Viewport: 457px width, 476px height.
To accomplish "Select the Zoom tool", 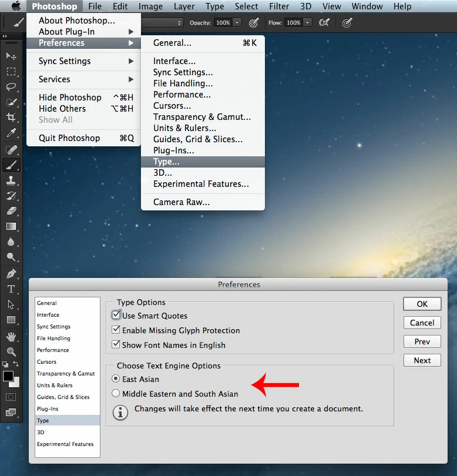I will click(x=11, y=351).
